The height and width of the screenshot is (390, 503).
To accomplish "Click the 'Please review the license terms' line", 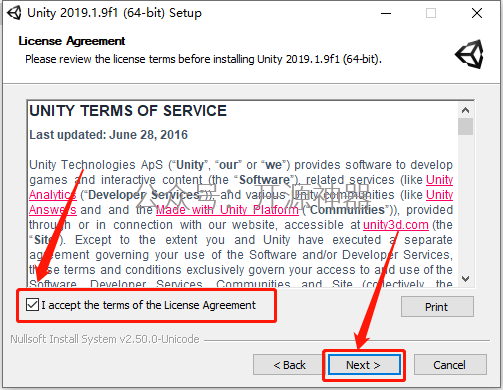I will tap(203, 59).
